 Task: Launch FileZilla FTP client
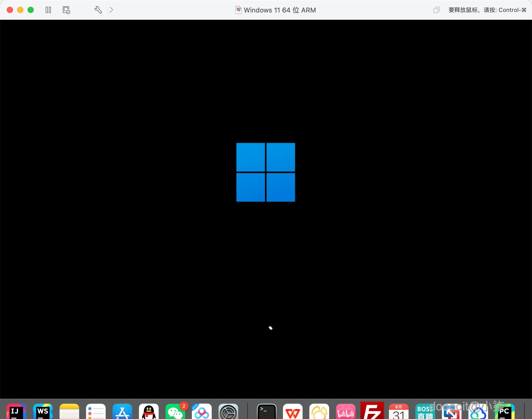[372, 411]
